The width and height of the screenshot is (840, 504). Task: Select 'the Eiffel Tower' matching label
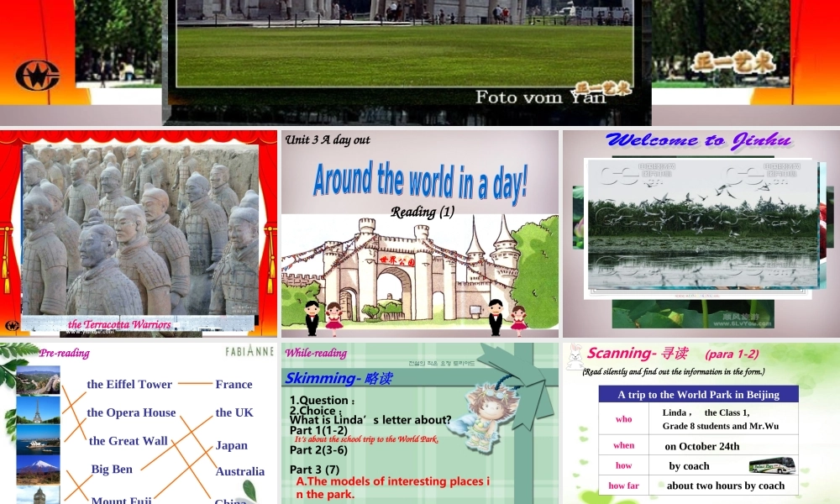(x=129, y=384)
